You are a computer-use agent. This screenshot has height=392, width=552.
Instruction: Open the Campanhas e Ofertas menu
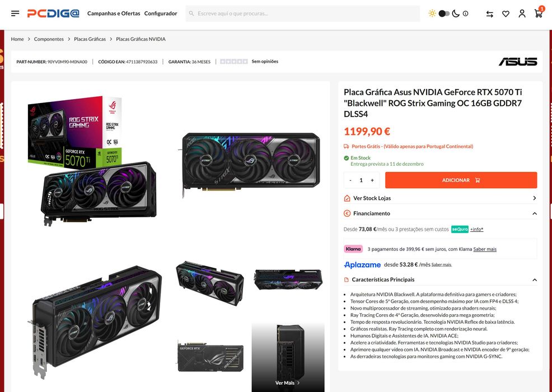pos(114,13)
